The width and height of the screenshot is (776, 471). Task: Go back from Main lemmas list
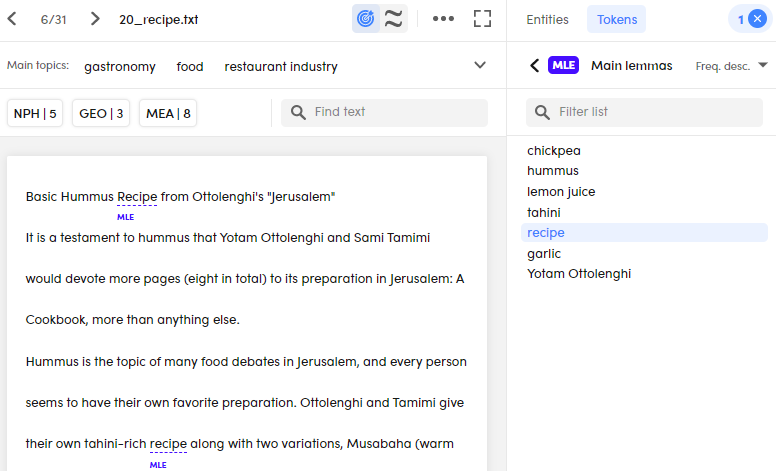[534, 65]
